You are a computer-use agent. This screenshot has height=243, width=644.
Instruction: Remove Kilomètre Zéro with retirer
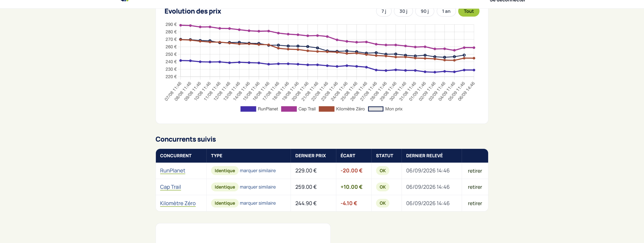(x=475, y=203)
